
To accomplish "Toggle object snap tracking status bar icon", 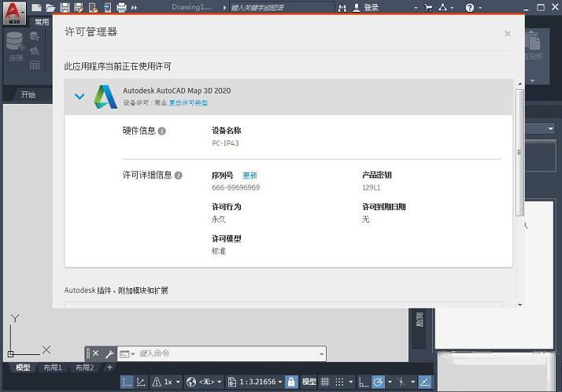I will pos(425,382).
